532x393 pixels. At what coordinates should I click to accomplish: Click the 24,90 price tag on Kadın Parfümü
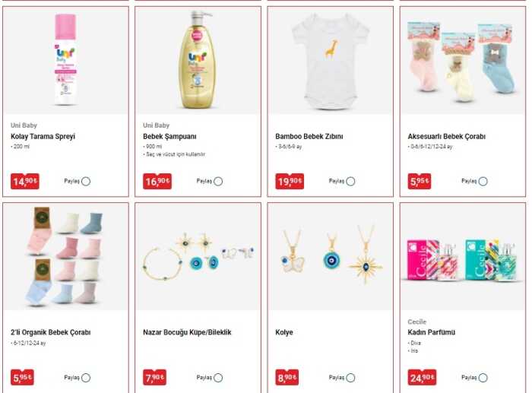pos(422,377)
